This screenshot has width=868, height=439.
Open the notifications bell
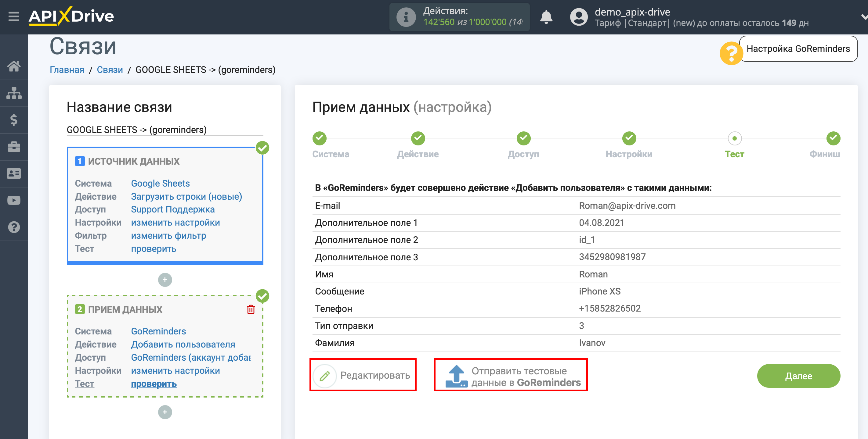546,17
